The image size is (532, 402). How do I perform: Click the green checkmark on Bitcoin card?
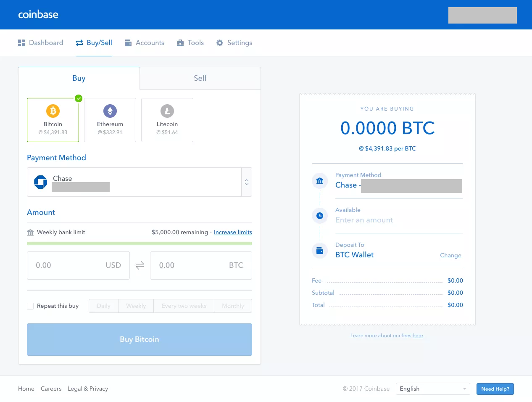(x=79, y=98)
